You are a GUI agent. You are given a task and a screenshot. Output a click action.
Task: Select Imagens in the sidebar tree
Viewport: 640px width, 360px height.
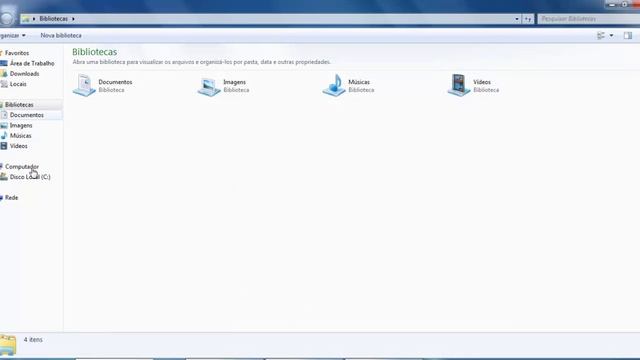pos(21,125)
